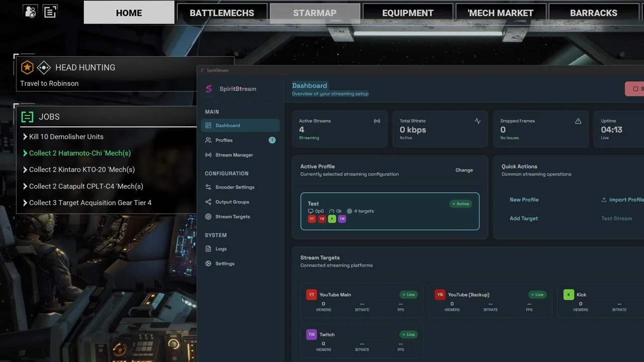Open Dashboard in the SpiritStream sidebar
The image size is (644, 362).
(x=240, y=125)
